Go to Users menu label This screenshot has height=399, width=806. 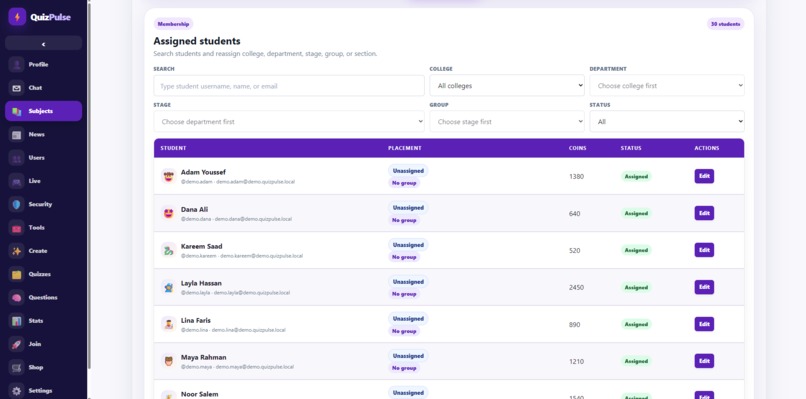pyautogui.click(x=36, y=158)
